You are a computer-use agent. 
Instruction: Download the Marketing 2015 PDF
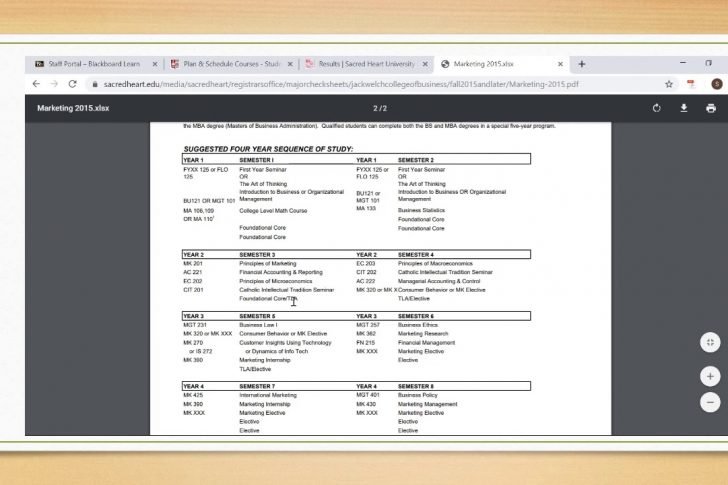click(x=684, y=108)
